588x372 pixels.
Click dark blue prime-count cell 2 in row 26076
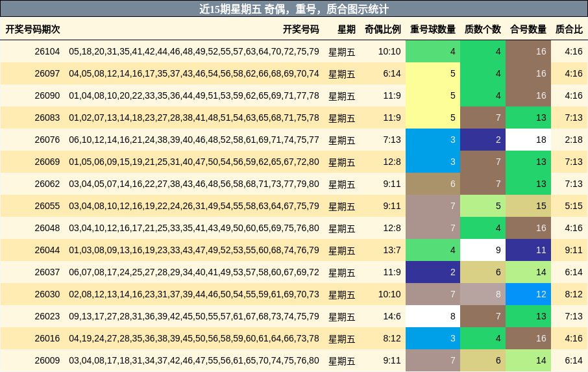(483, 140)
